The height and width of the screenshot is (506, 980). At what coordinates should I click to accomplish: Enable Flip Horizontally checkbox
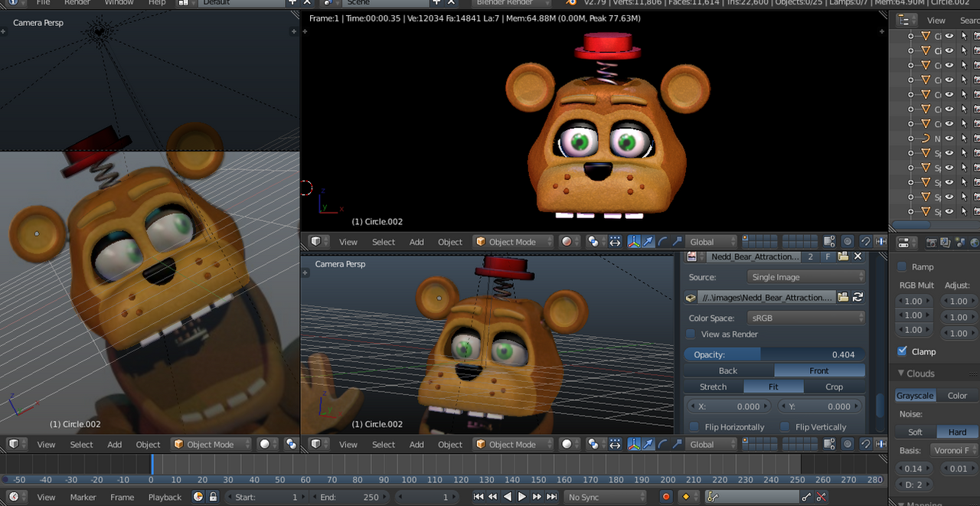click(694, 427)
